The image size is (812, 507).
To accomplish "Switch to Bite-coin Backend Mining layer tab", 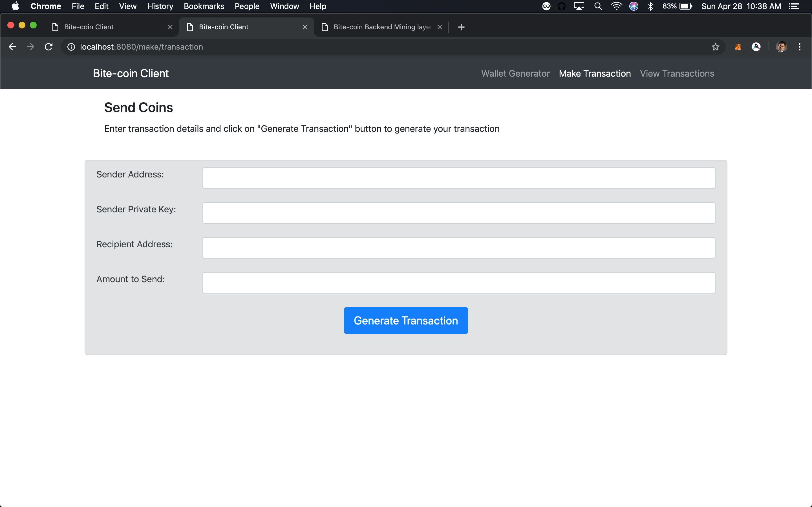I will [382, 27].
